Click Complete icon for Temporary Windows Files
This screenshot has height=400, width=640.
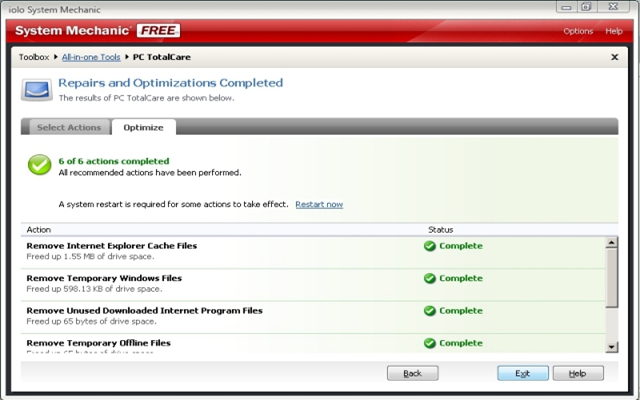point(430,278)
